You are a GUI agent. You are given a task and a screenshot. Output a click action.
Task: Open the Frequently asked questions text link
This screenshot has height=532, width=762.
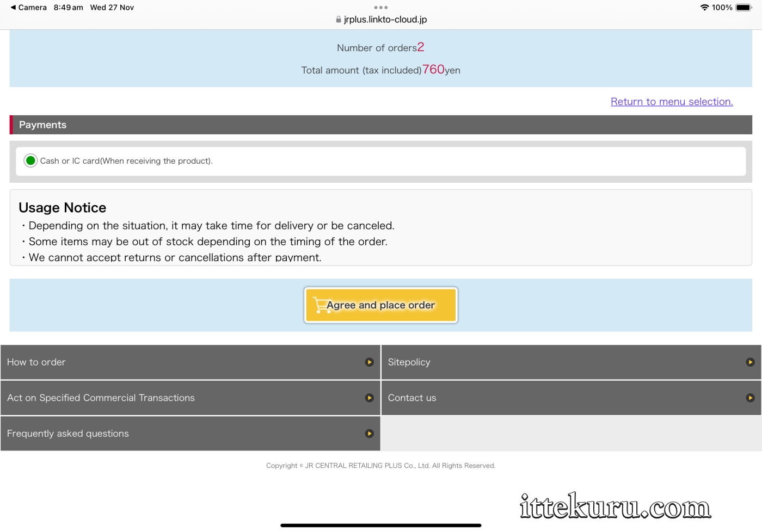click(x=68, y=434)
